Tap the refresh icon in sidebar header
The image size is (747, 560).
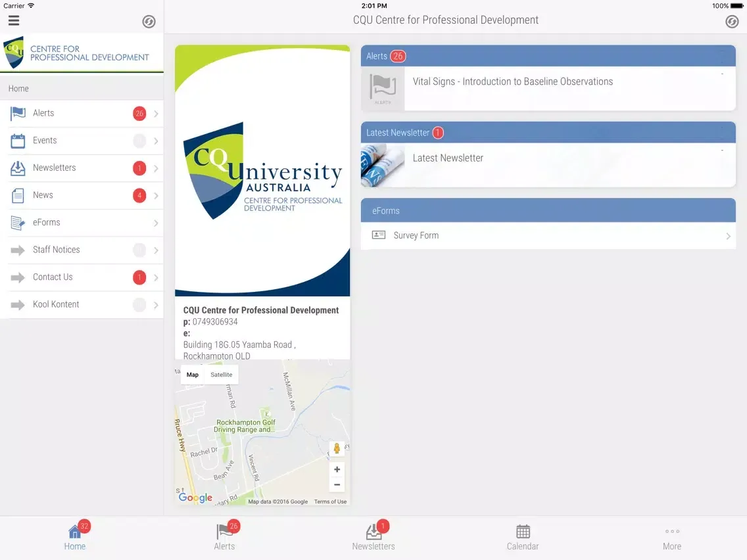[x=149, y=22]
